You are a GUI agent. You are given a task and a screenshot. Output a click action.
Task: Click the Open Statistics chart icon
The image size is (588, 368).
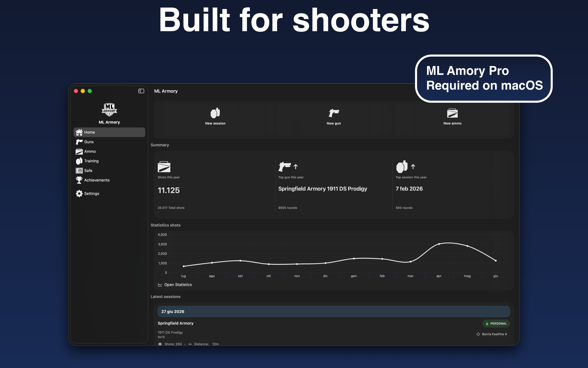(x=160, y=285)
